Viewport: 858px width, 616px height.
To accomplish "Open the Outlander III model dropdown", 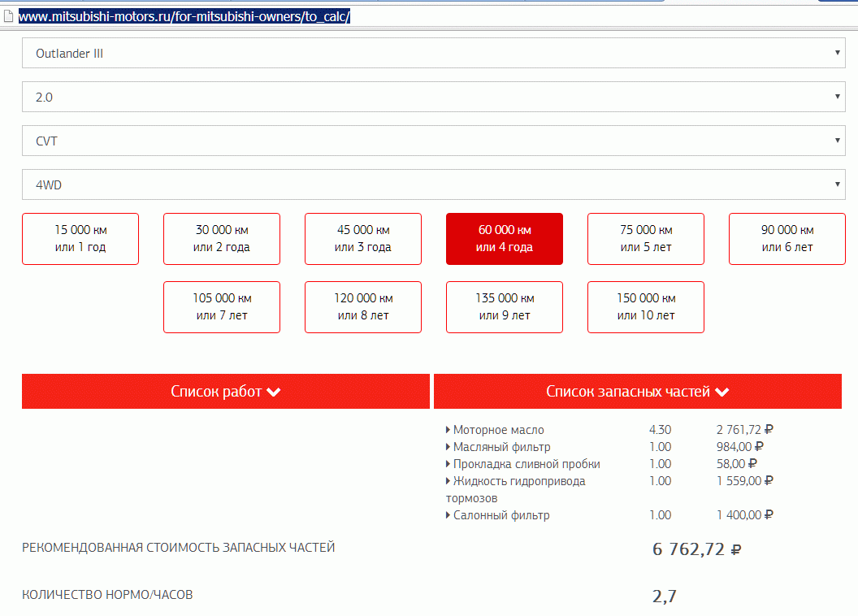I will (x=433, y=53).
